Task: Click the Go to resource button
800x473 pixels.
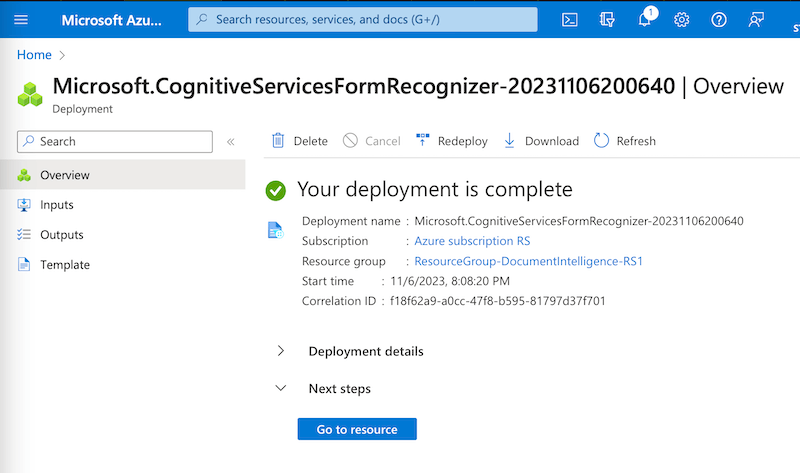Action: [357, 429]
